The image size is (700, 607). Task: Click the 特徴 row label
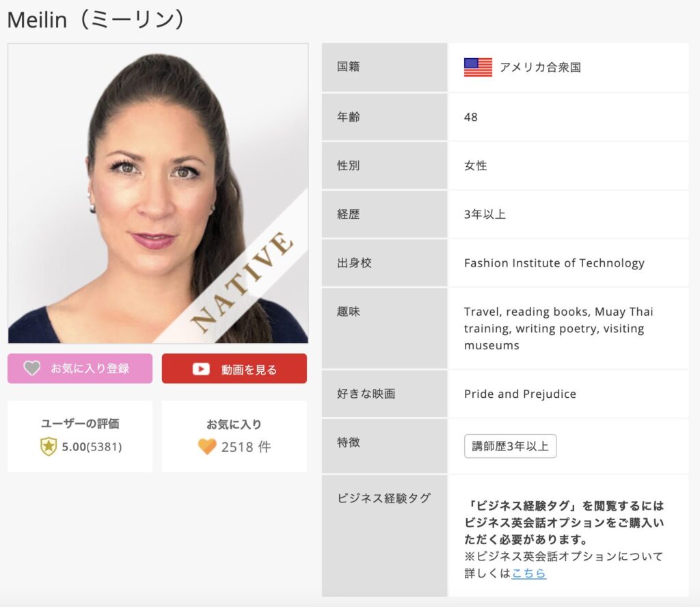point(348,442)
